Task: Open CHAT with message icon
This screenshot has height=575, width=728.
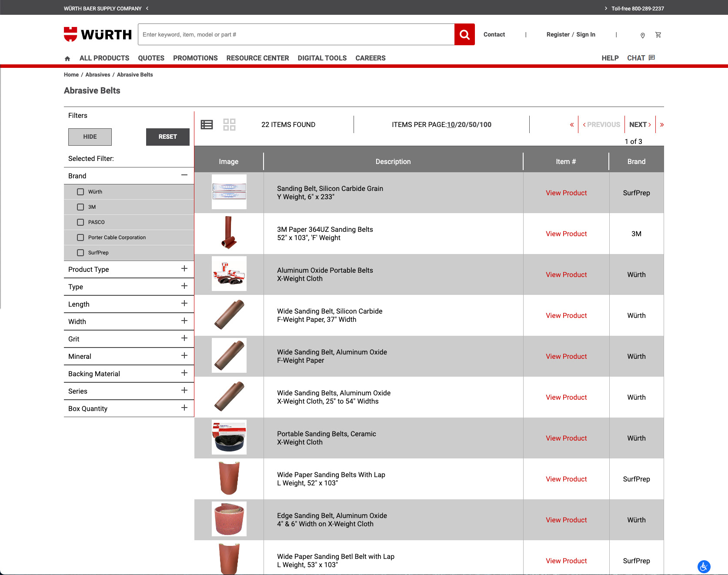Action: point(641,58)
